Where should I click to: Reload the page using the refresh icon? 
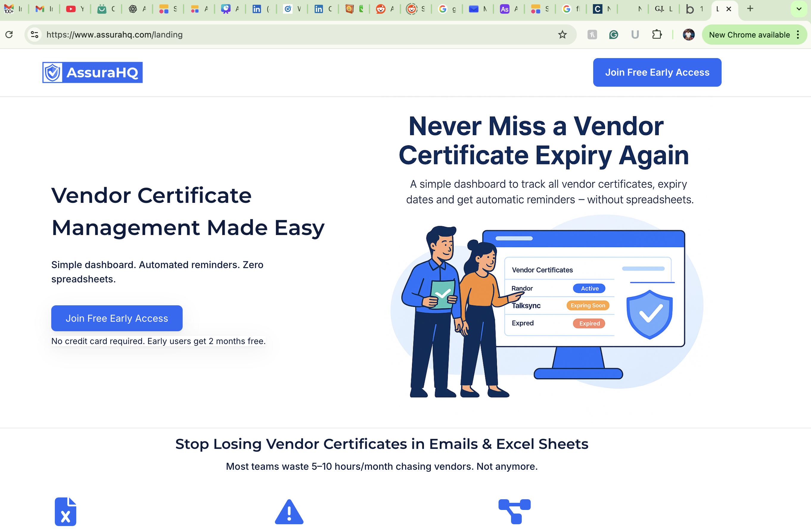coord(9,34)
